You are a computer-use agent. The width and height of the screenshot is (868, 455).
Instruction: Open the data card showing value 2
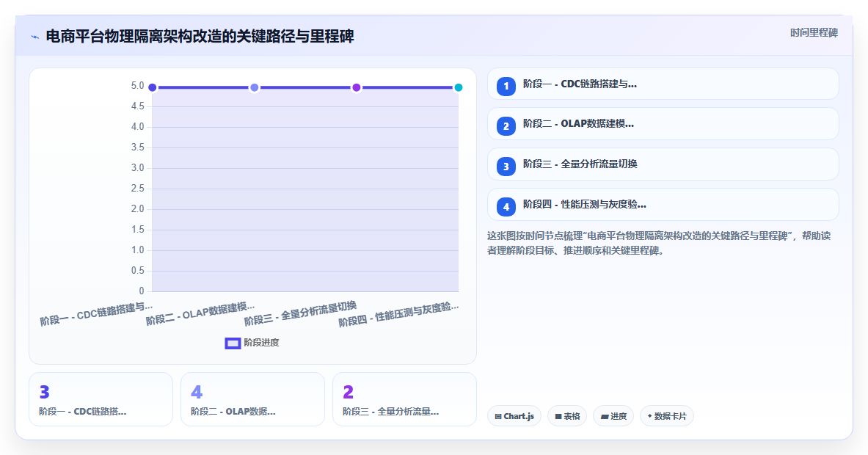click(404, 399)
